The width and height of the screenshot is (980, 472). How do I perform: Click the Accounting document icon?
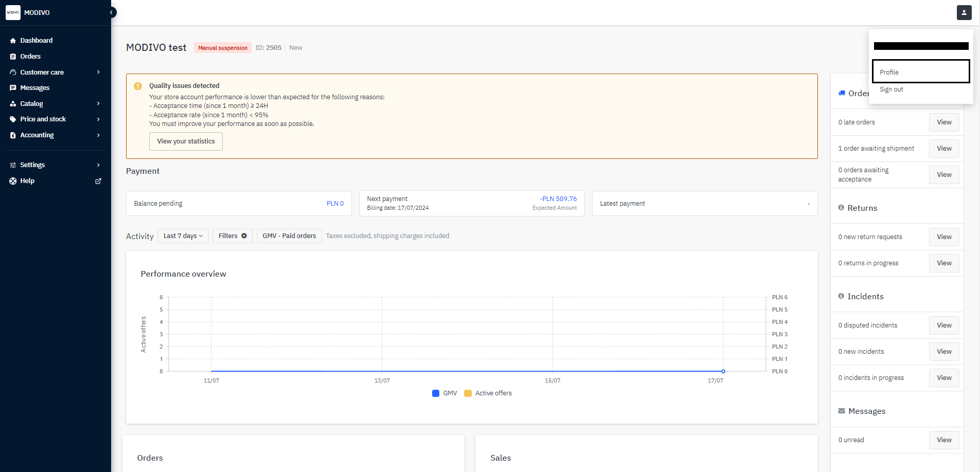pyautogui.click(x=13, y=135)
